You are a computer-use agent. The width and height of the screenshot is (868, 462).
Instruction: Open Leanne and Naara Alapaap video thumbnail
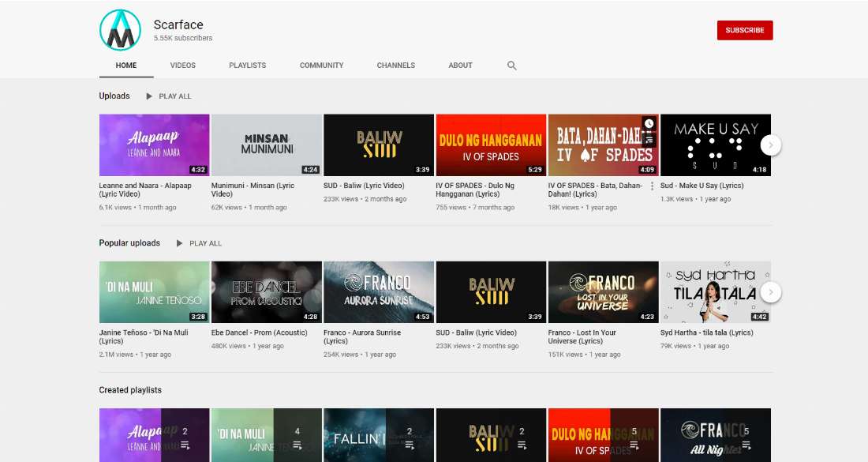[x=155, y=145]
